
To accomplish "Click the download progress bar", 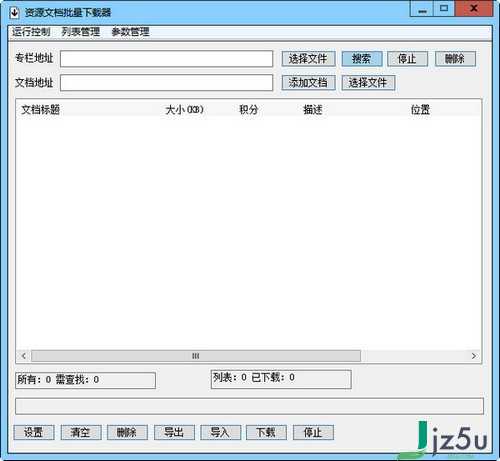I will 249,406.
